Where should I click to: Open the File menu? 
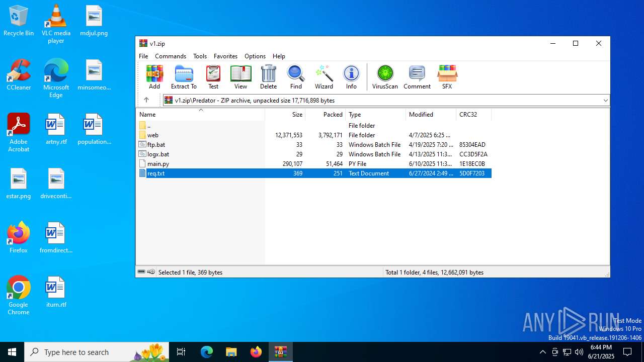143,56
